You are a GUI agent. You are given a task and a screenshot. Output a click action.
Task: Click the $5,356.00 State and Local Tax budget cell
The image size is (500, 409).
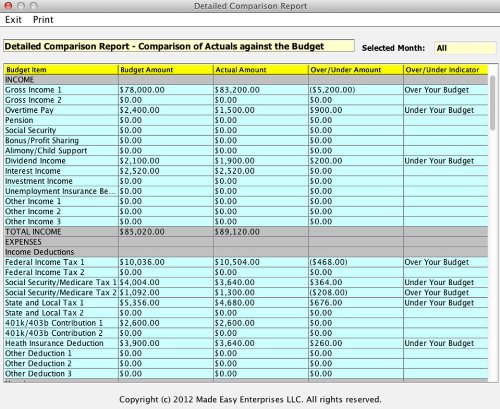tap(166, 303)
